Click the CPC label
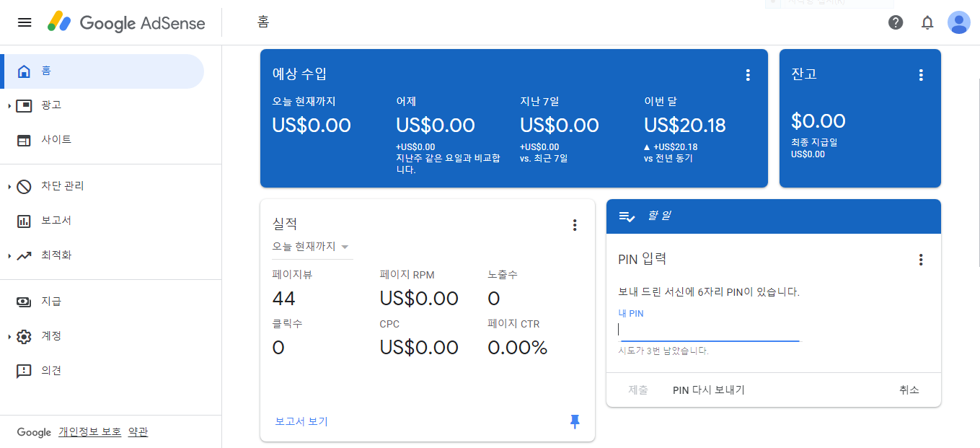 point(389,324)
